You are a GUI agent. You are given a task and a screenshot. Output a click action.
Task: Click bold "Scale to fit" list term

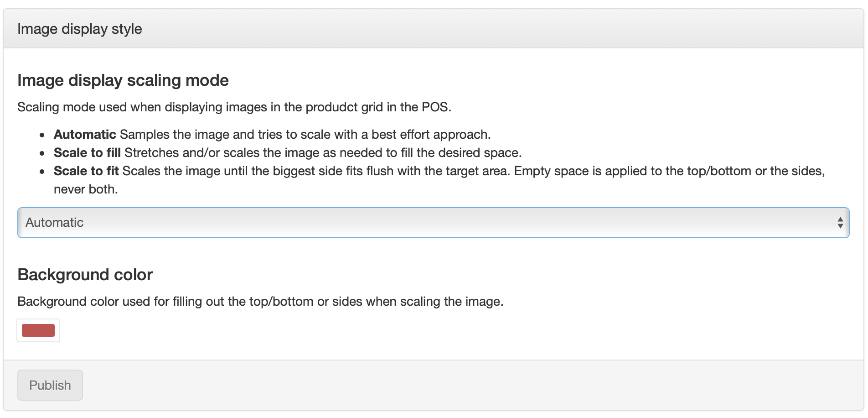coord(86,171)
